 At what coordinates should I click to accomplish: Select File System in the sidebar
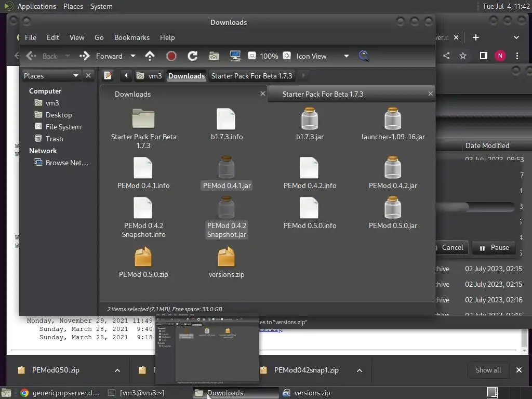tap(63, 127)
